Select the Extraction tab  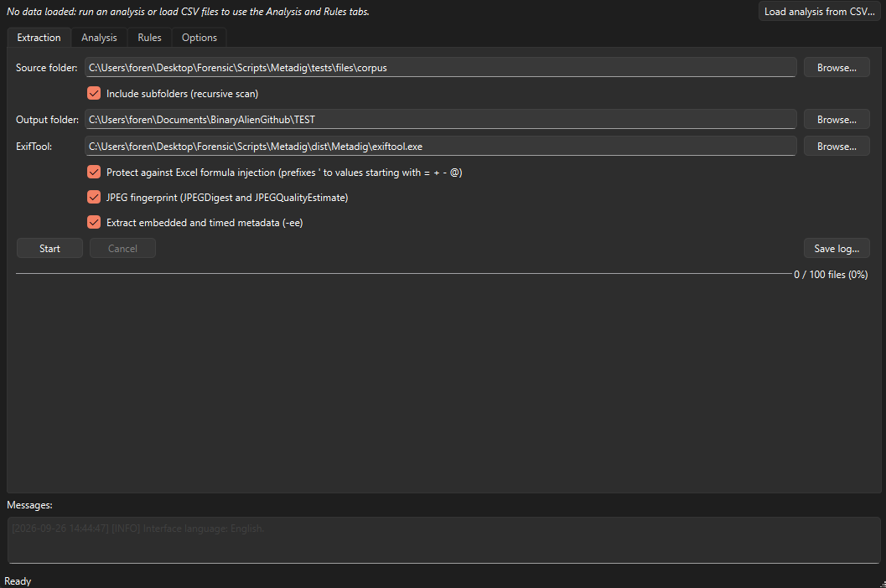[39, 38]
